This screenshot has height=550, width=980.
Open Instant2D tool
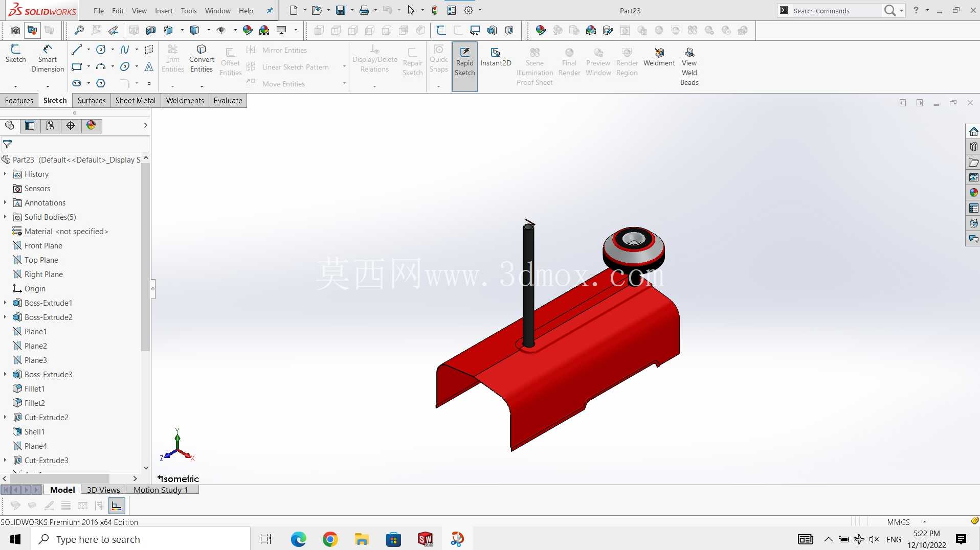[x=496, y=57]
